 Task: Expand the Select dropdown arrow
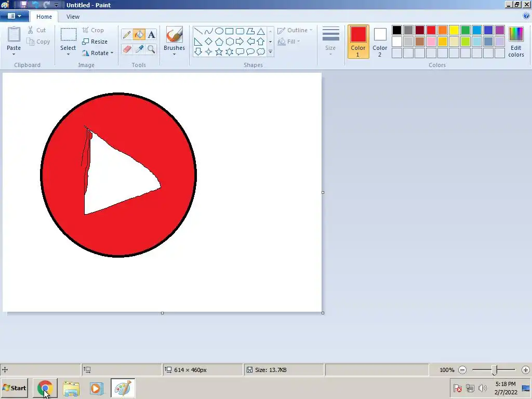(x=68, y=54)
